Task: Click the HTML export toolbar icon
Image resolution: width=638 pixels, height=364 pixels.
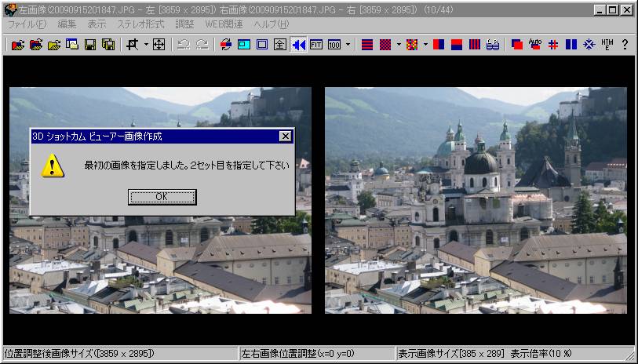Action: click(x=607, y=45)
